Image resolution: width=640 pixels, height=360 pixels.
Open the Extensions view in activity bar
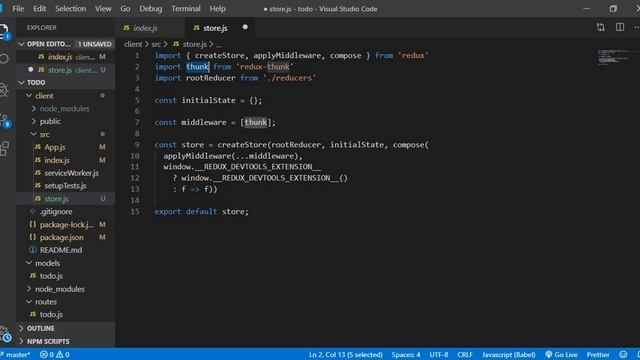(x=4, y=149)
